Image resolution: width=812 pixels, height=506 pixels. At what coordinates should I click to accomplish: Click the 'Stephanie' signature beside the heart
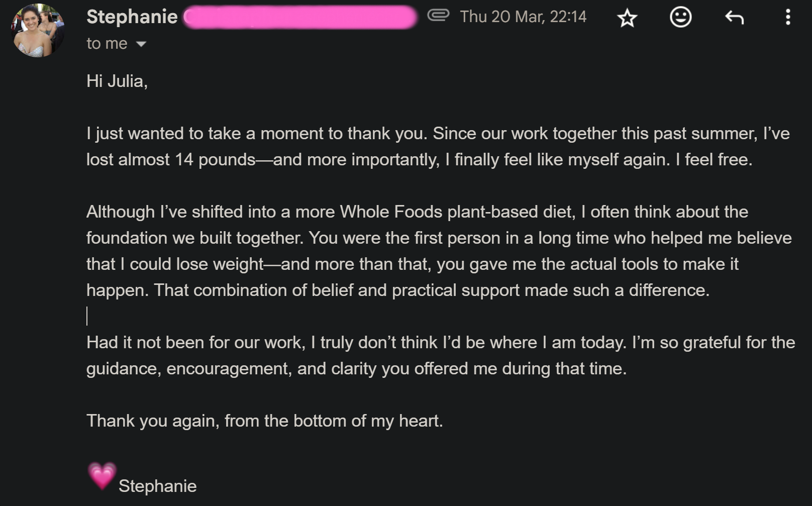coord(157,486)
